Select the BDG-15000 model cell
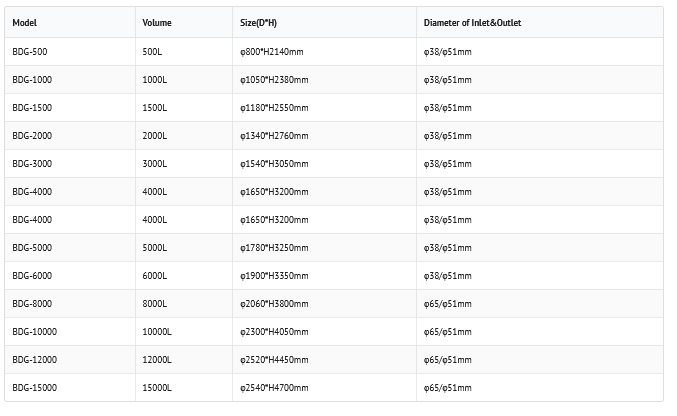This screenshot has width=677, height=416. pyautogui.click(x=34, y=387)
